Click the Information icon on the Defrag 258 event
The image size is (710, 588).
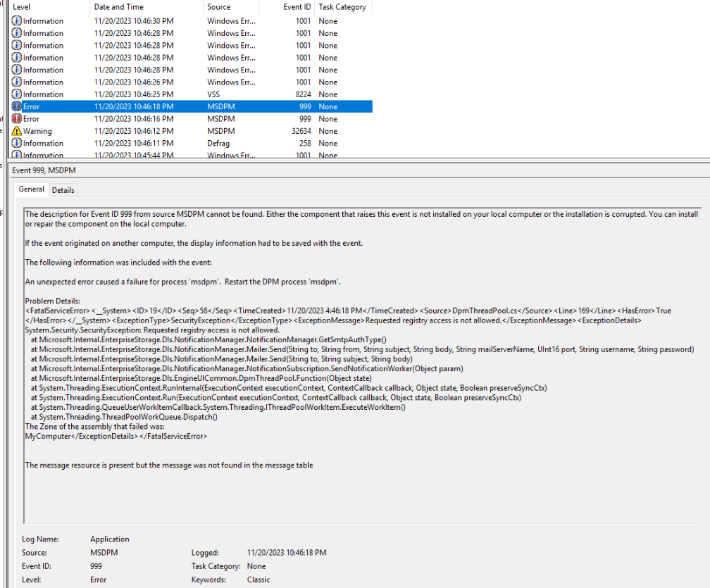point(15,143)
